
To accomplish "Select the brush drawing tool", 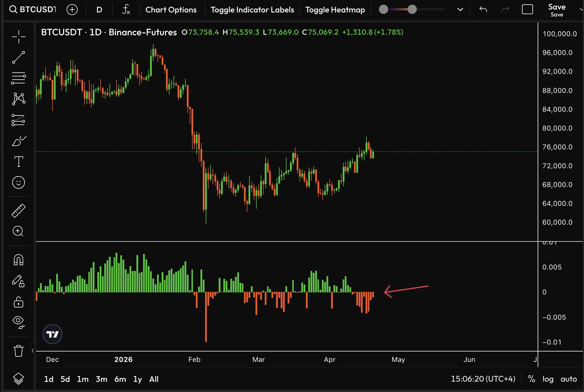I will point(19,141).
